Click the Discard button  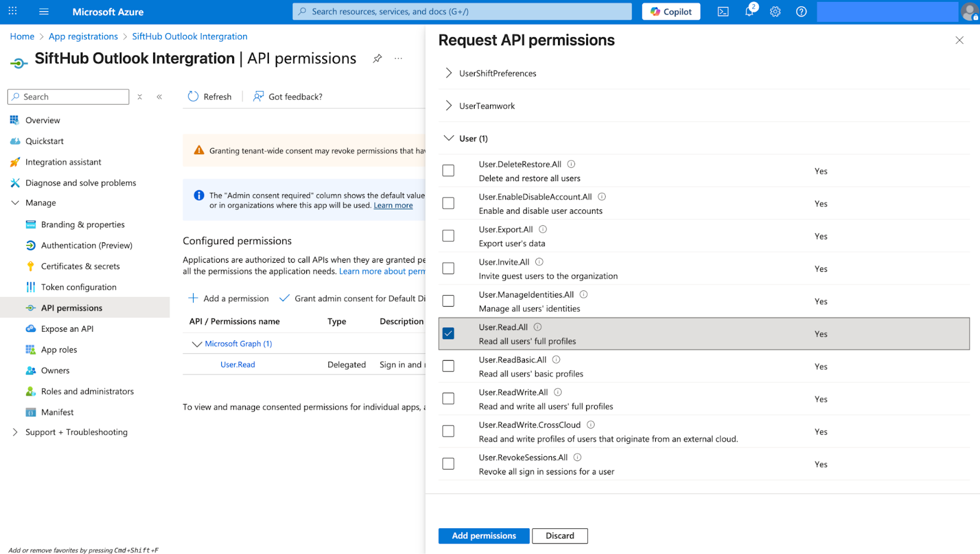[x=560, y=536]
